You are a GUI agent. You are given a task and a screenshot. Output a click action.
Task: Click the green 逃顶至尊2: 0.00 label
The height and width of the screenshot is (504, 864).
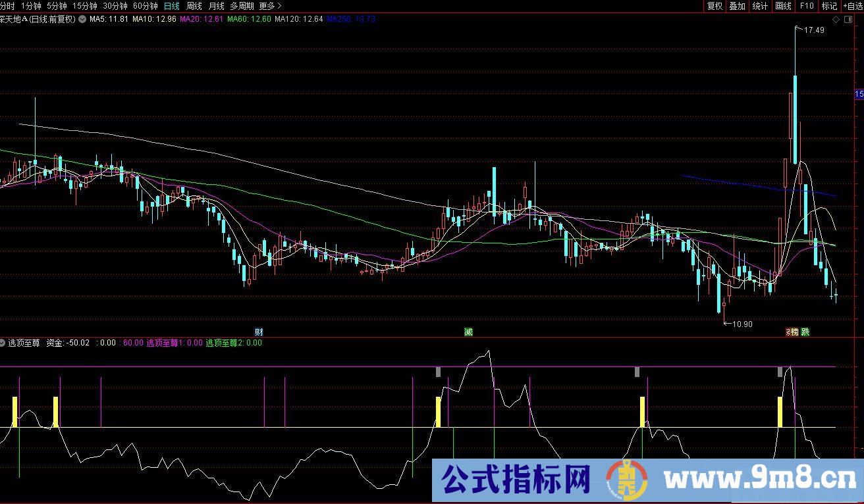coord(234,343)
